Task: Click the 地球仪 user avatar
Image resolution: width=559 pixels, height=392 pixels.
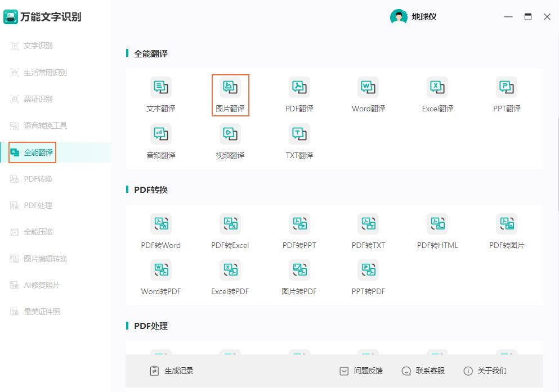Action: click(400, 17)
